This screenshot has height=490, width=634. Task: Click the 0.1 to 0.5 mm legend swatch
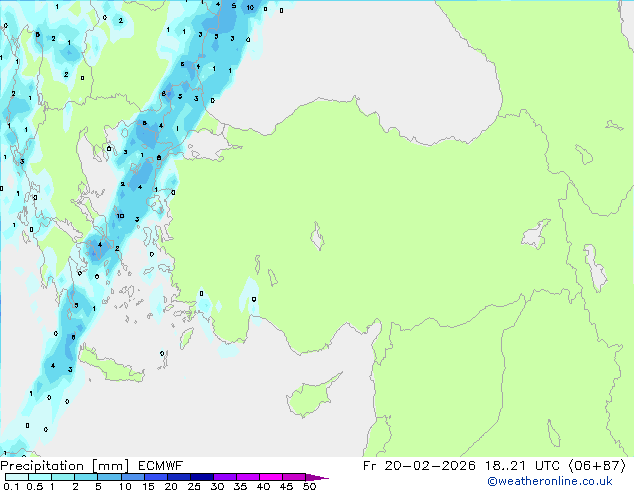point(17,477)
